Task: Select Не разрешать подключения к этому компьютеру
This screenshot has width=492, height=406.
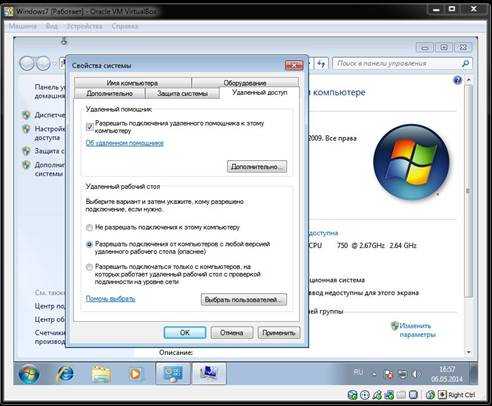Action: pos(89,228)
